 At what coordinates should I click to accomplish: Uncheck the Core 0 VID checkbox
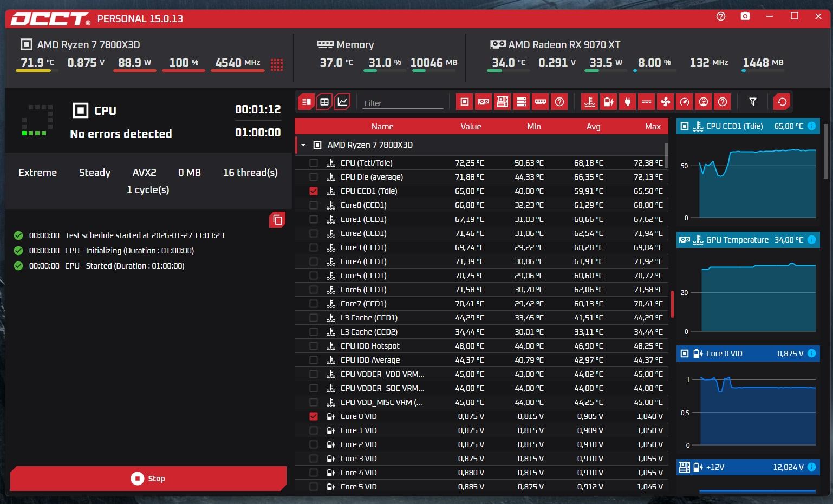tap(314, 416)
